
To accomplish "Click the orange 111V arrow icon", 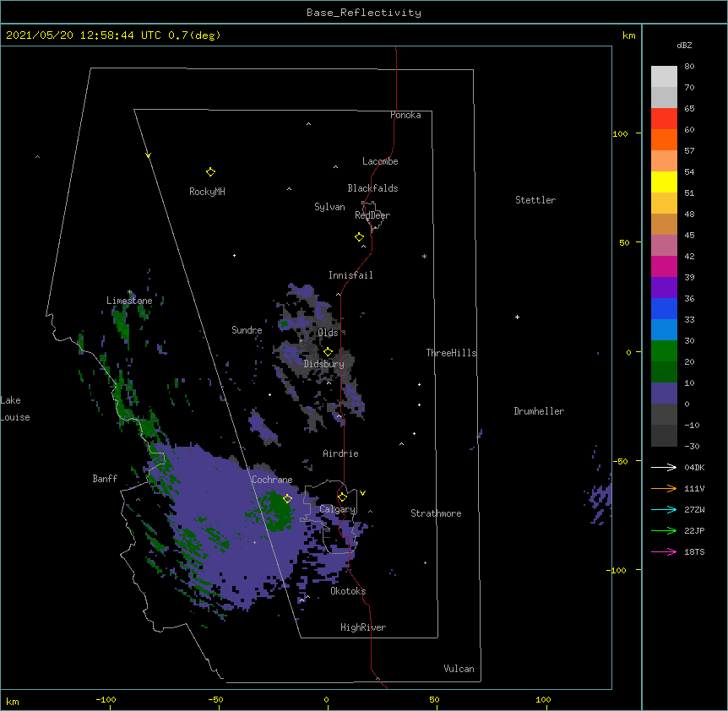I will point(664,488).
